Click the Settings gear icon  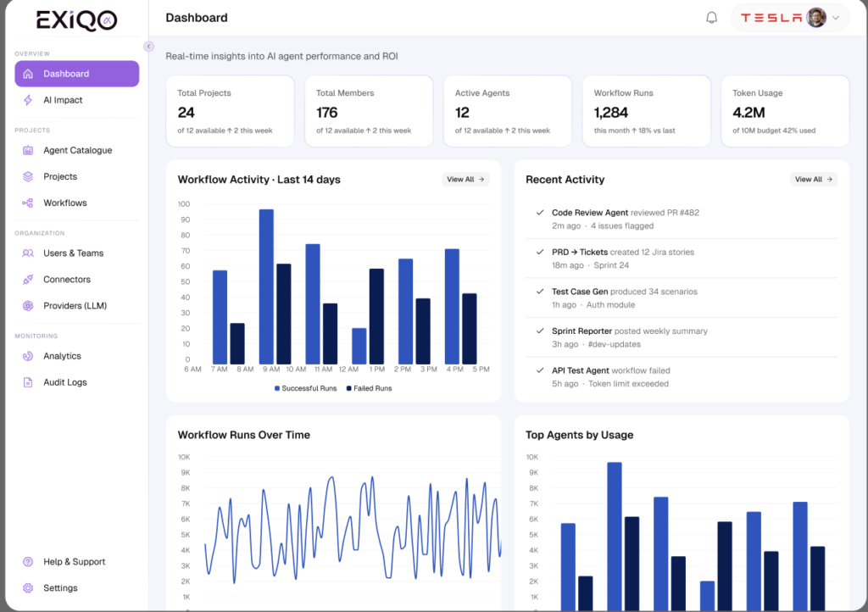coord(28,587)
